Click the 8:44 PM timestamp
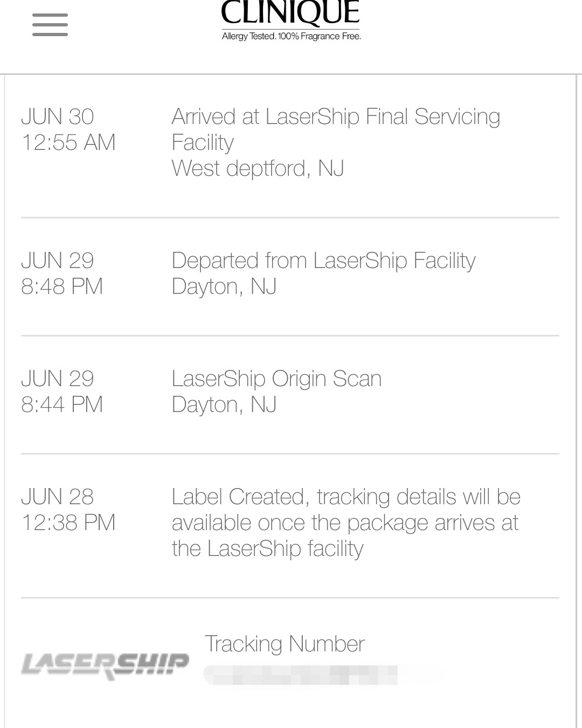This screenshot has width=582, height=728. [62, 404]
